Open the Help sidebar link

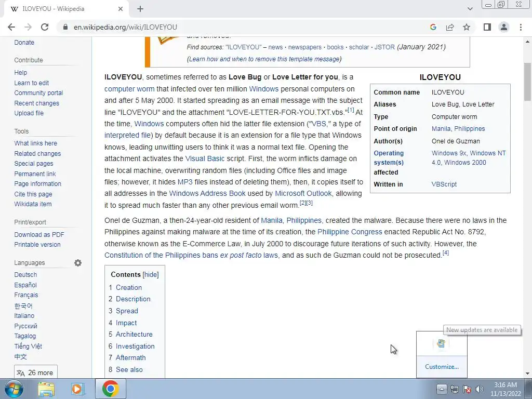[21, 73]
